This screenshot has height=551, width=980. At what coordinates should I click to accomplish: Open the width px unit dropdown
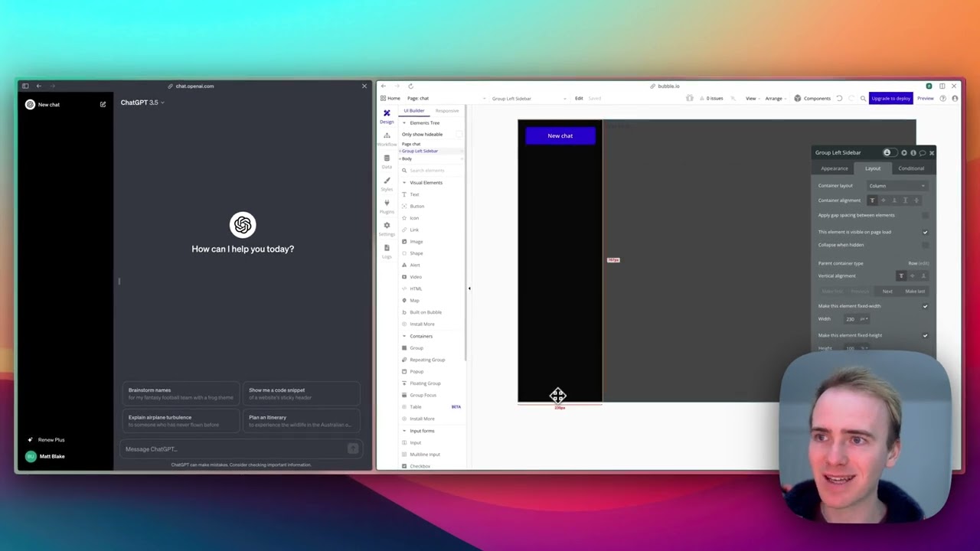[x=864, y=319]
